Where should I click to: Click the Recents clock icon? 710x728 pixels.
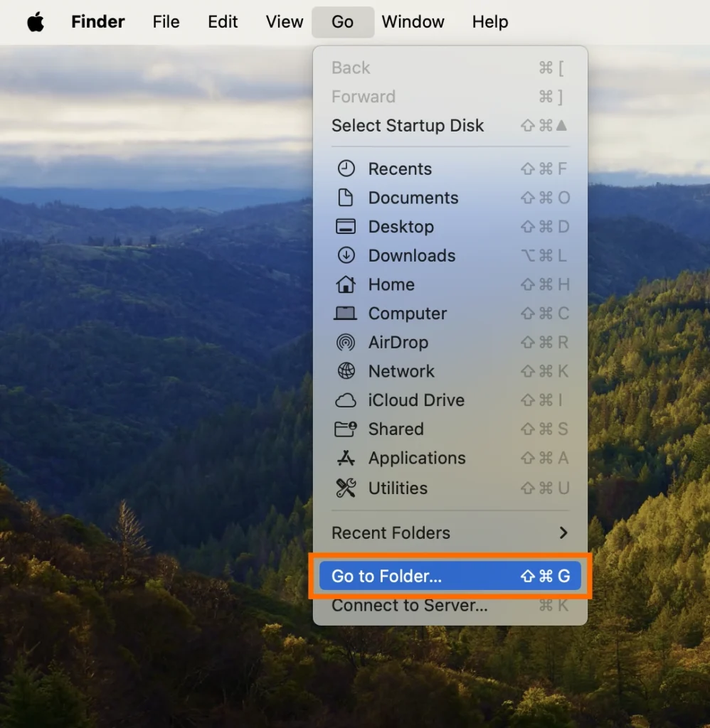346,168
